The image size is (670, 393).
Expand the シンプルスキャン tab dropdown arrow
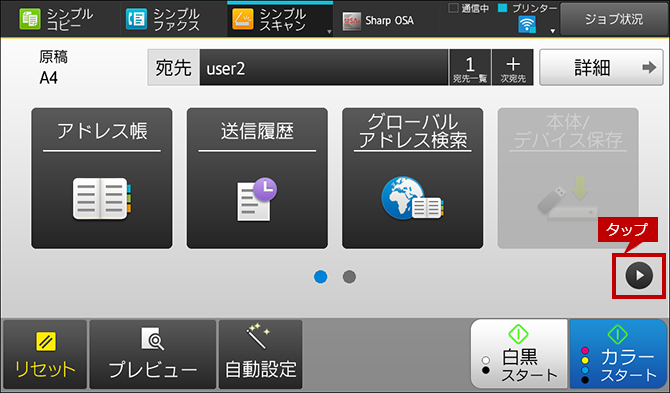coord(329,32)
